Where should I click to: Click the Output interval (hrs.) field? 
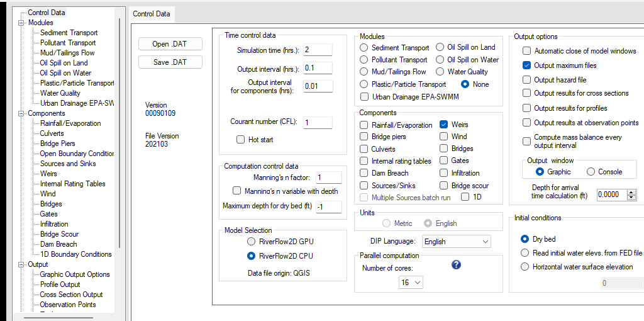pyautogui.click(x=318, y=68)
